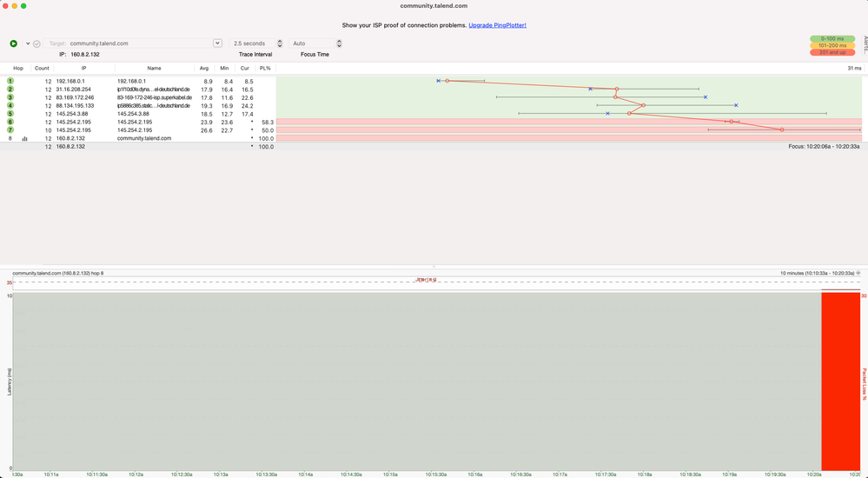
Task: Click community.talend.com name in hop 8 row
Action: tap(144, 138)
